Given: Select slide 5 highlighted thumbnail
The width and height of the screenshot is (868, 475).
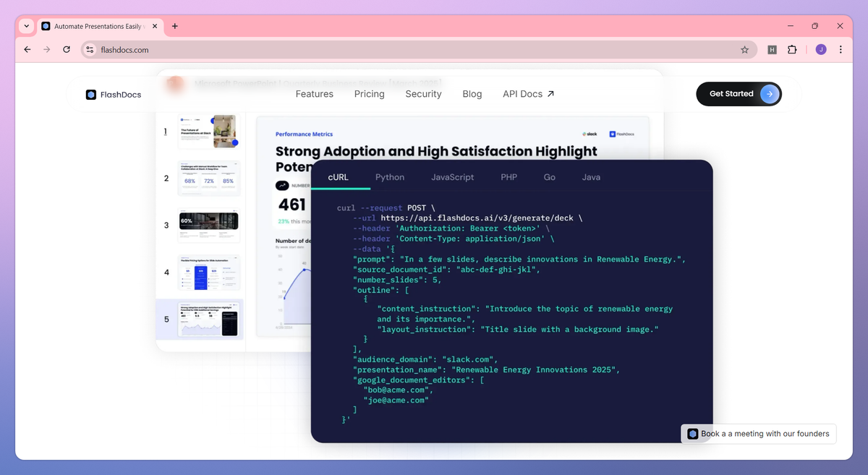Looking at the screenshot, I should (208, 320).
